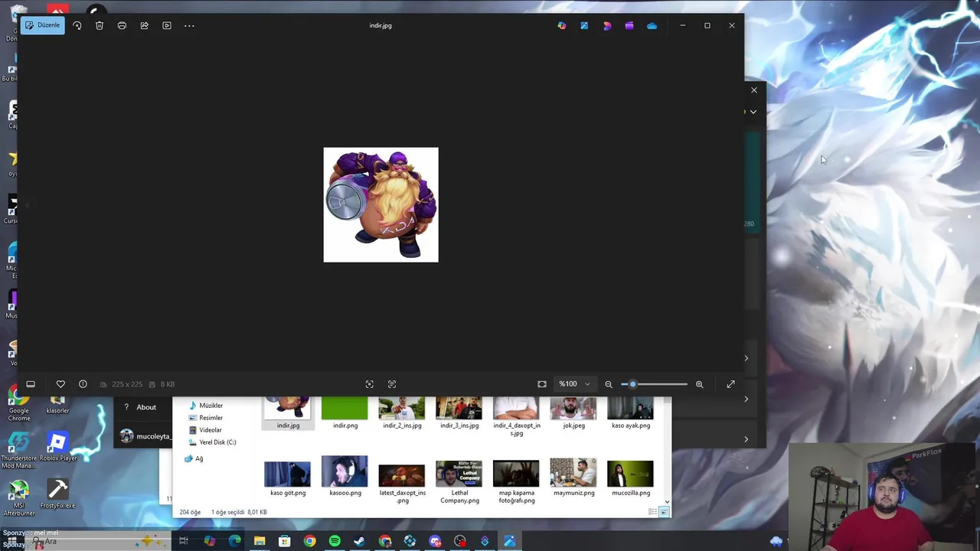Select maymuniz.png file in Explorer
The width and height of the screenshot is (980, 551).
coord(573,478)
